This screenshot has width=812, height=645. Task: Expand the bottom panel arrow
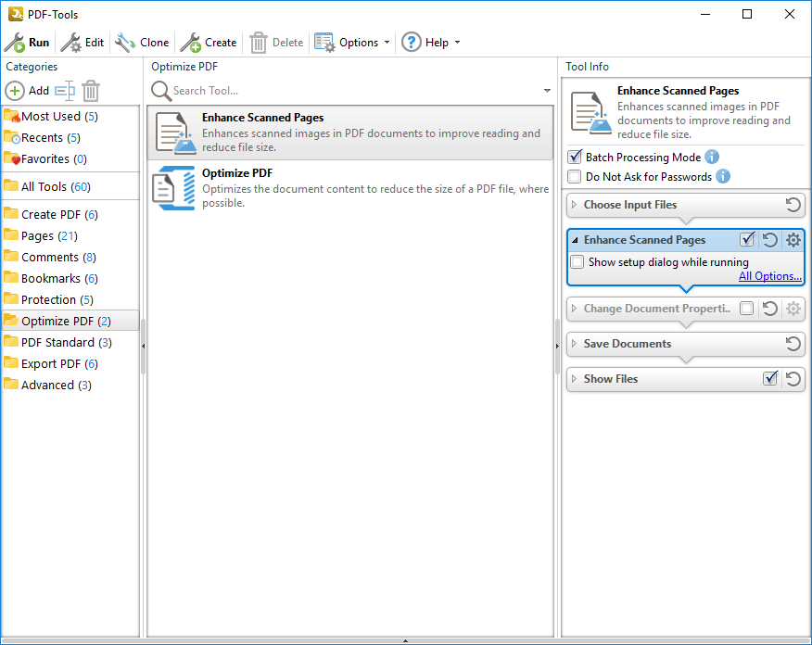[405, 641]
